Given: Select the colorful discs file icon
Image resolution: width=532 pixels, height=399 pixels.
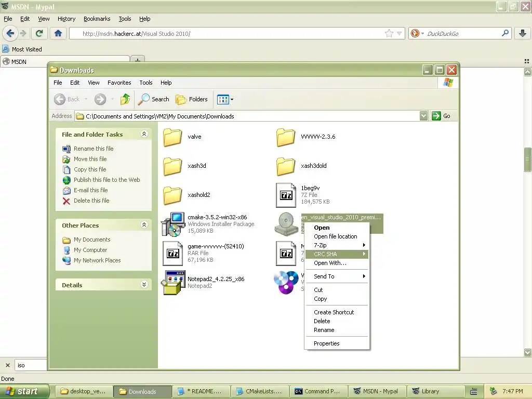Looking at the screenshot, I should (286, 282).
